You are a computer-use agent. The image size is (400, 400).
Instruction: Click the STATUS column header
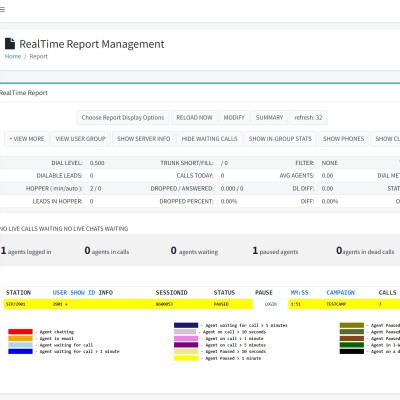pyautogui.click(x=224, y=293)
